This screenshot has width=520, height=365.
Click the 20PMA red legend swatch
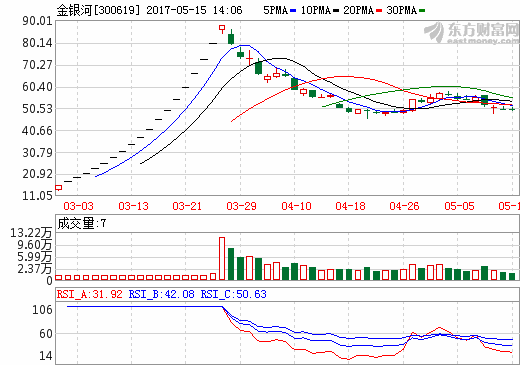[x=379, y=11]
